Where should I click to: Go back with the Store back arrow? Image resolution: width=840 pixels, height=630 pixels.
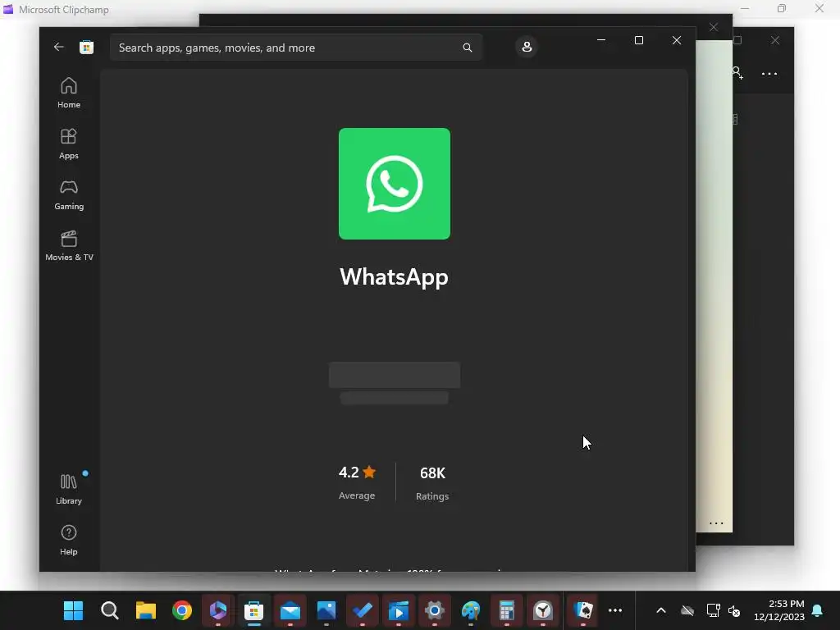coord(59,47)
